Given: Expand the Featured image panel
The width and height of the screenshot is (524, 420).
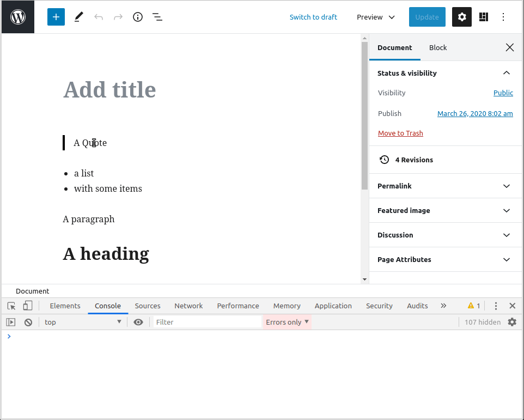Looking at the screenshot, I should click(446, 210).
